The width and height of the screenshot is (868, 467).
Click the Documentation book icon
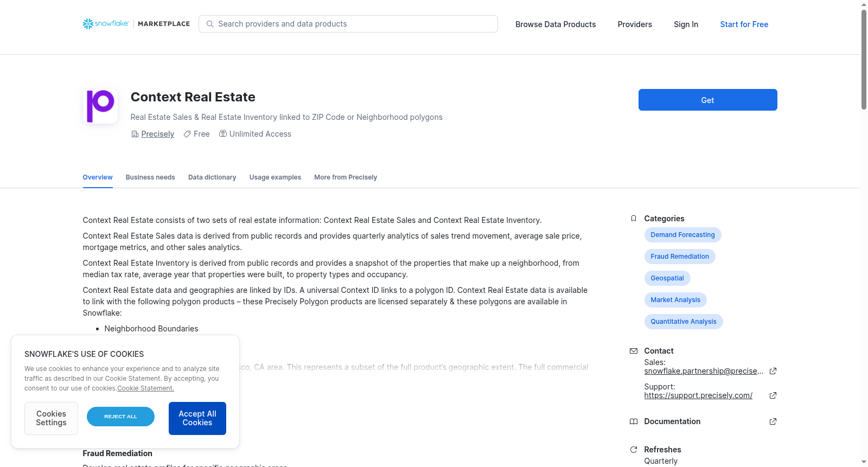click(634, 421)
